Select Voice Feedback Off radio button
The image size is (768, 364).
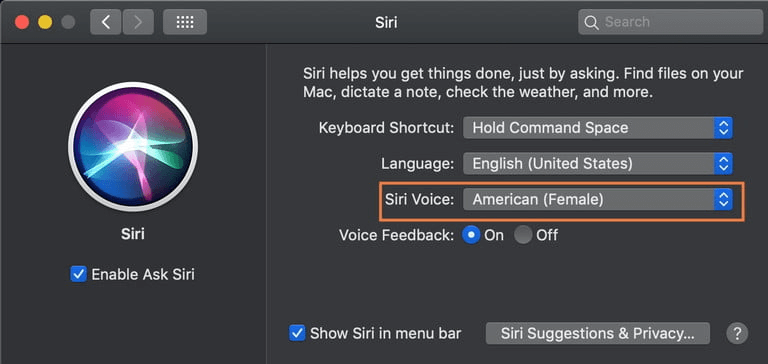(523, 235)
